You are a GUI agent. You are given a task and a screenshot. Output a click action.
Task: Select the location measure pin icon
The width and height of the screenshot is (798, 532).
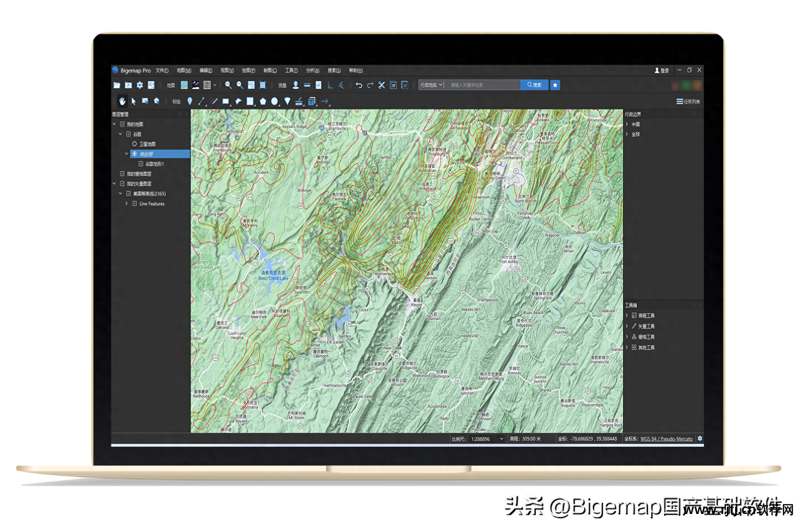click(x=296, y=85)
